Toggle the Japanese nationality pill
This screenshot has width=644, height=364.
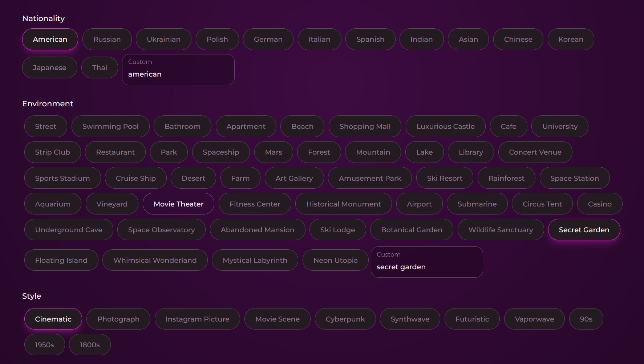tap(49, 68)
